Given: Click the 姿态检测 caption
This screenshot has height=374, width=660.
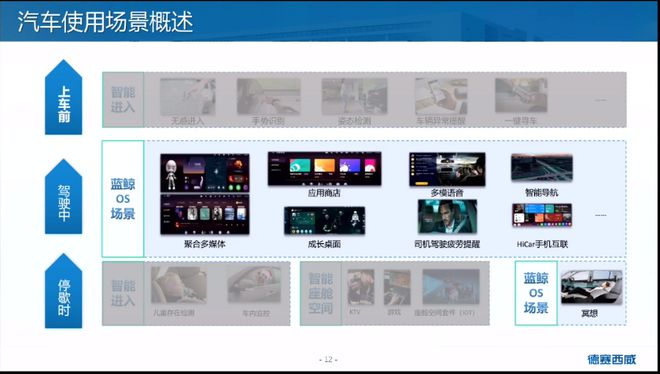Looking at the screenshot, I should [354, 121].
